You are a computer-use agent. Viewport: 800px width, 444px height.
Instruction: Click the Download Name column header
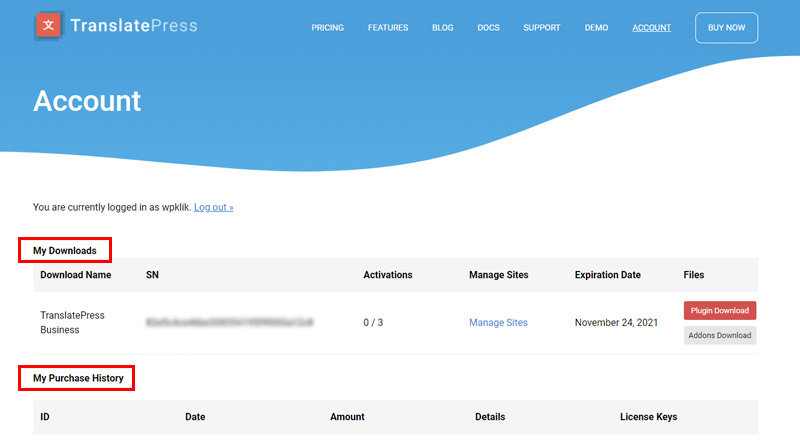(x=76, y=275)
